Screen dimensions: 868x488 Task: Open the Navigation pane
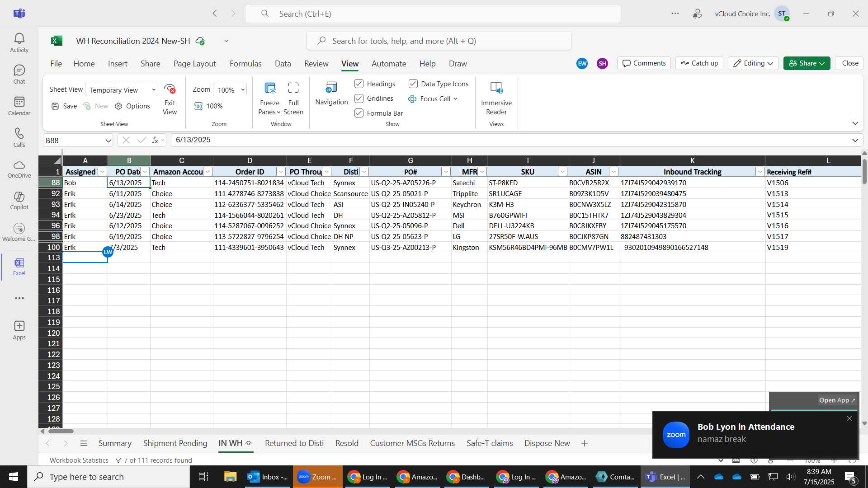[331, 94]
